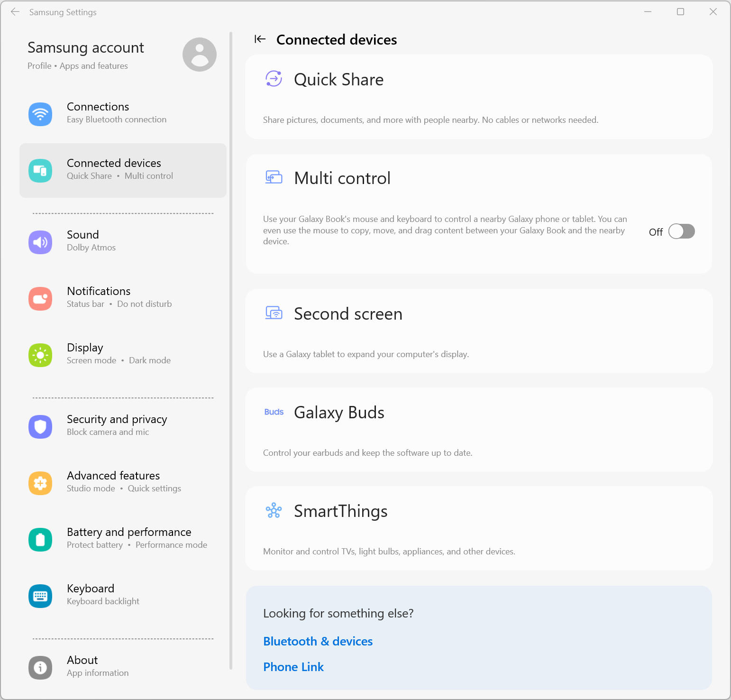Screen dimensions: 731x700
Task: Click the Second screen icon
Action: [274, 313]
